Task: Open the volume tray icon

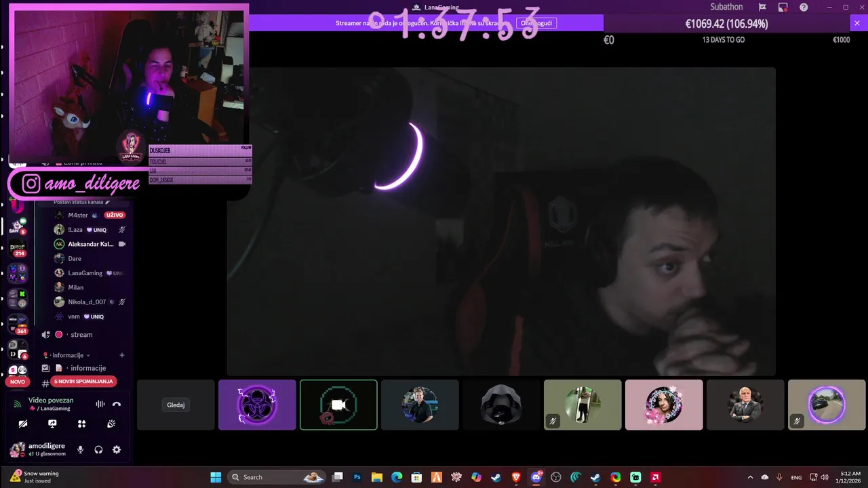Action: pos(826,477)
